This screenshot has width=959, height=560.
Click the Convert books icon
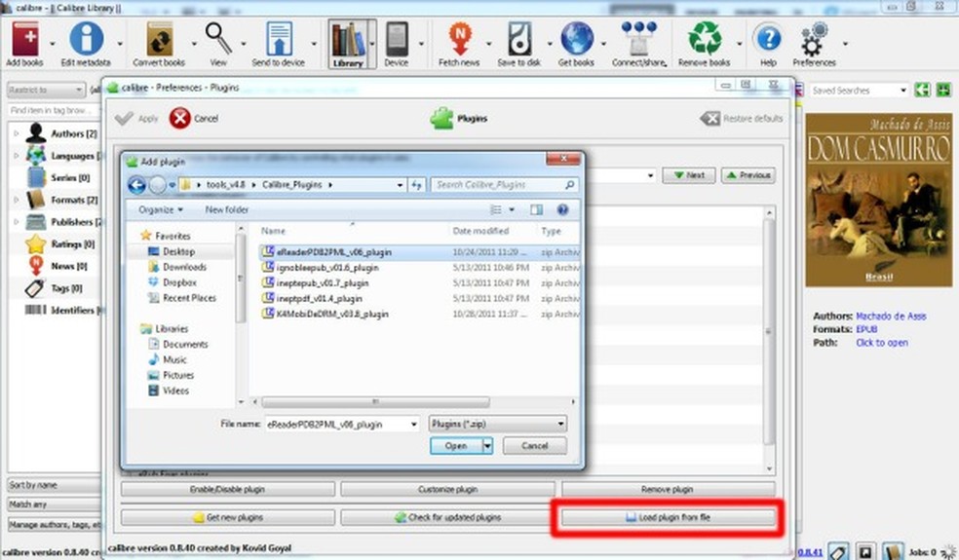coord(159,39)
